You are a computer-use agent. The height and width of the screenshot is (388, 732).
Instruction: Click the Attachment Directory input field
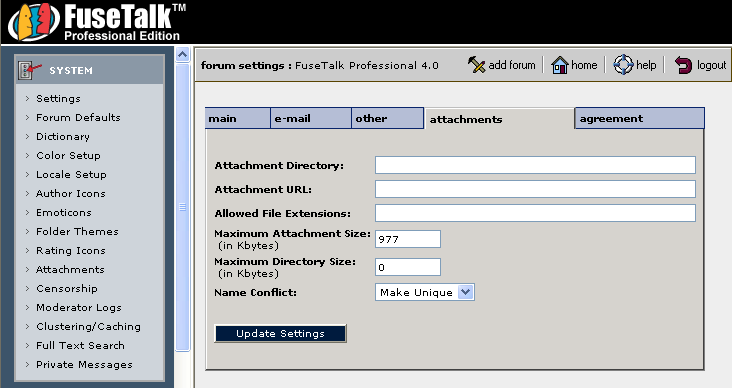[x=535, y=165]
